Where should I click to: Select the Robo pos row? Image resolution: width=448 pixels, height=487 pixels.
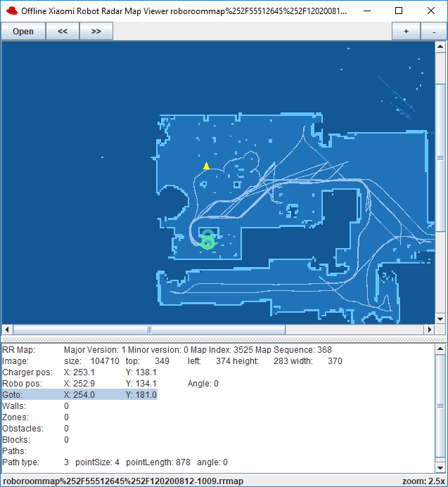pos(79,384)
